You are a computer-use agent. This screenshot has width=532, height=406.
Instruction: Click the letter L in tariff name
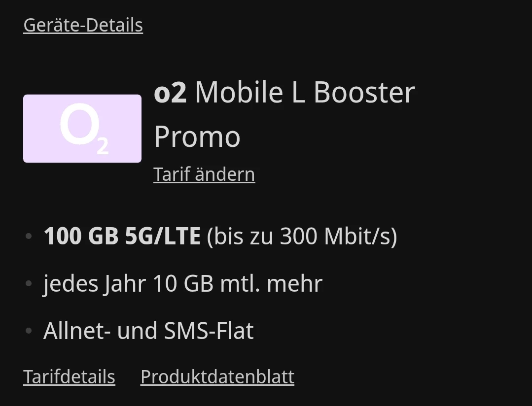(298, 93)
